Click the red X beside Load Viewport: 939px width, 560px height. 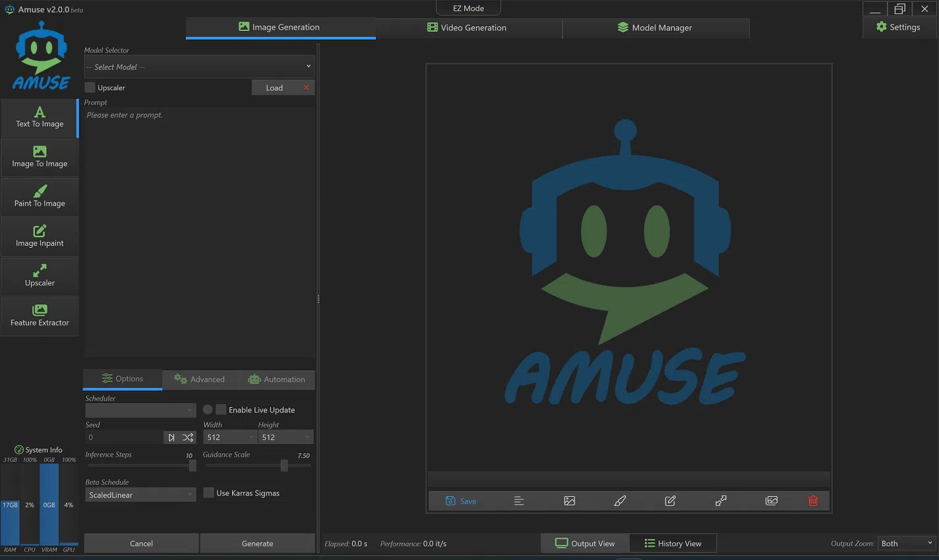tap(306, 88)
